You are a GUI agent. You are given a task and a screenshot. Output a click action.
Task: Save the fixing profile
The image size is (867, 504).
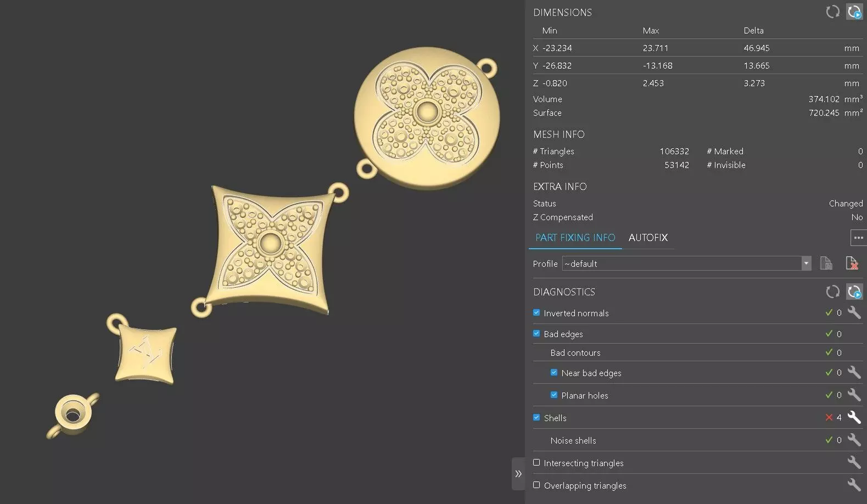click(826, 264)
